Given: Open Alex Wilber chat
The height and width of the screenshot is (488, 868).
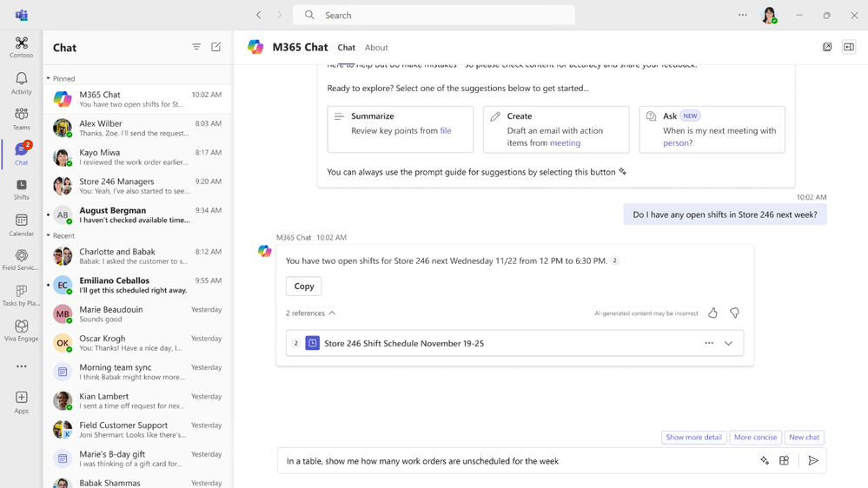Looking at the screenshot, I should tap(137, 128).
